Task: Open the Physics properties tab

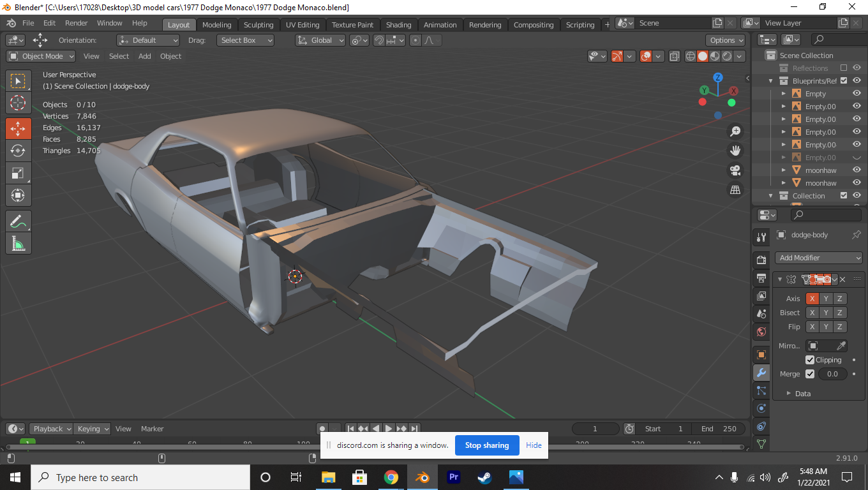Action: pos(761,408)
